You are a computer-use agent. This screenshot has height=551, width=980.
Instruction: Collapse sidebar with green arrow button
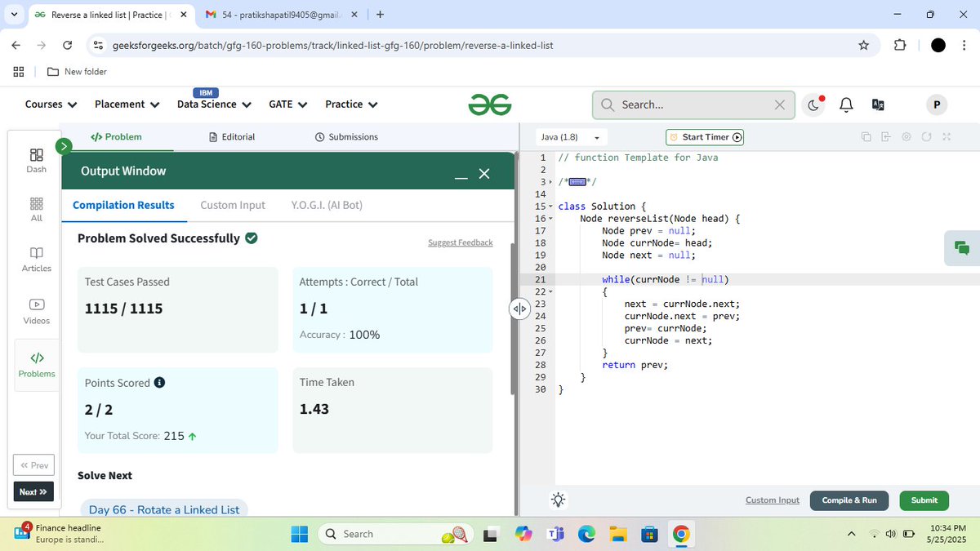pyautogui.click(x=64, y=146)
